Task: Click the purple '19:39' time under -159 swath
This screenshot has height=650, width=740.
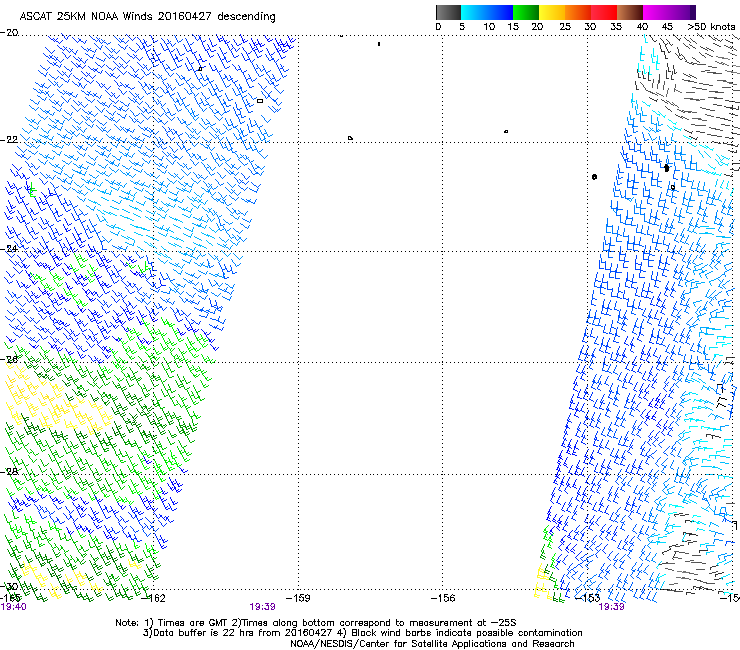Action: (262, 607)
